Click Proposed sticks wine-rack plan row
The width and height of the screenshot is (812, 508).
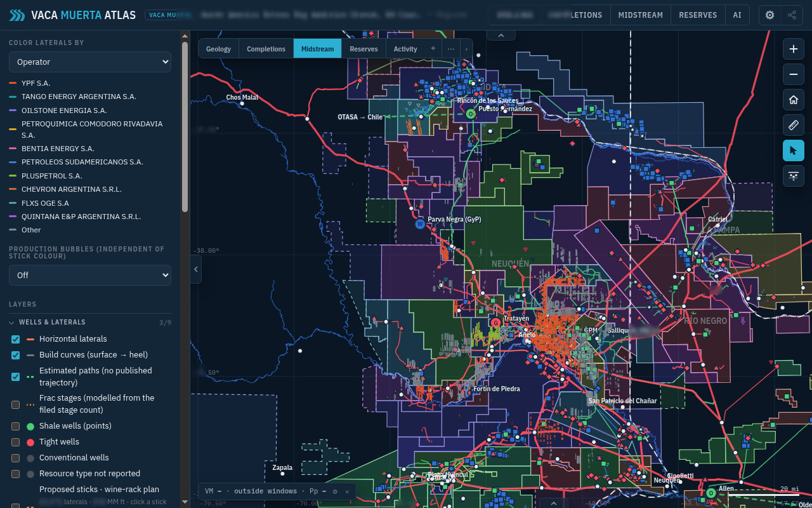[x=90, y=495]
